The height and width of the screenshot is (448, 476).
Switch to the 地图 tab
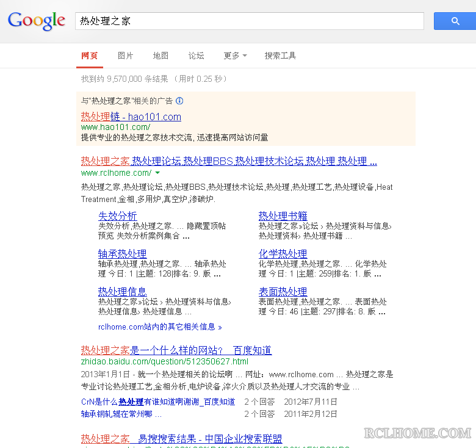[160, 56]
